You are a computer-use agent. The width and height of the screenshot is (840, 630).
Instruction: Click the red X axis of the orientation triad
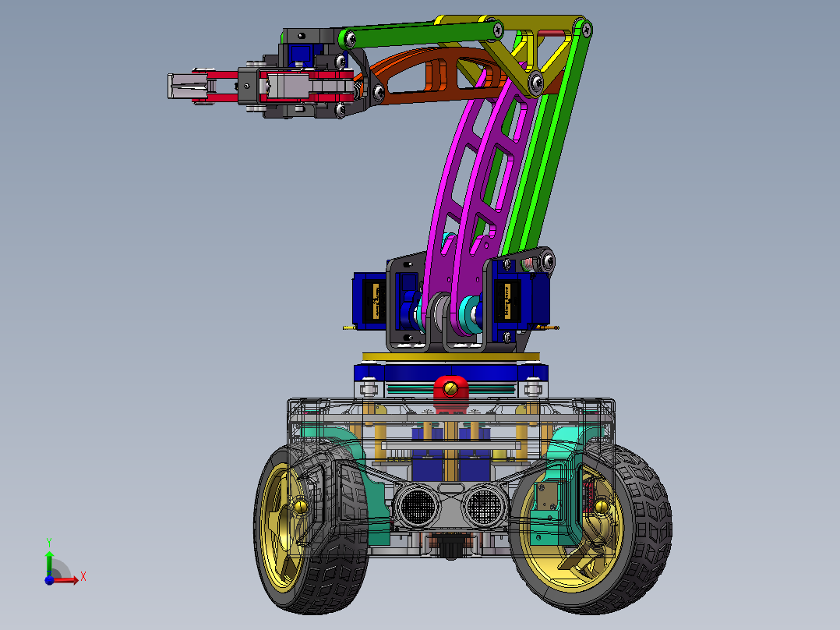click(67, 579)
